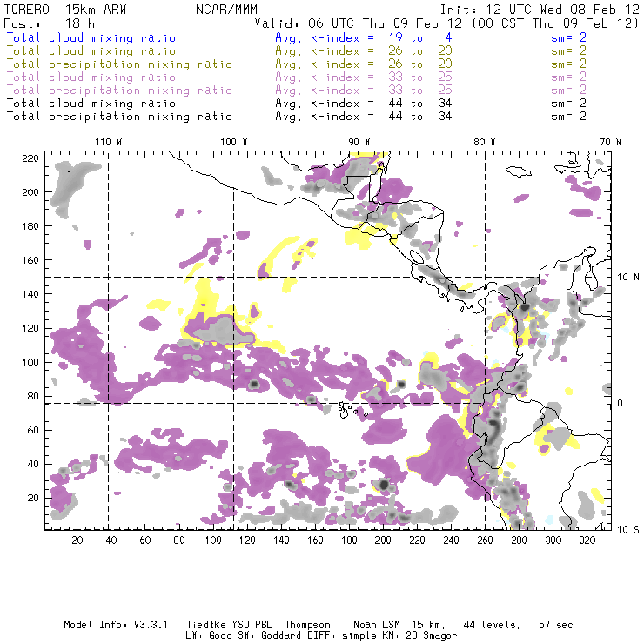
Task: Select the "2D Smagor" footer text
Action: click(431, 636)
